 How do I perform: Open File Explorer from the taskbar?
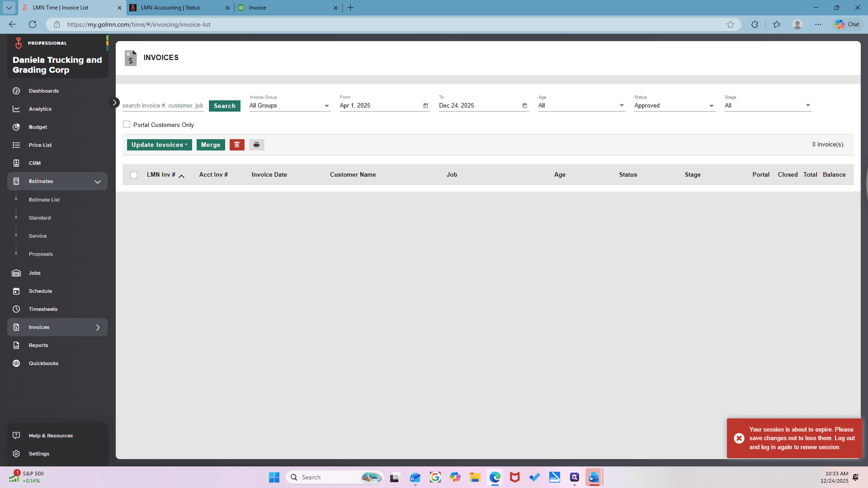475,477
